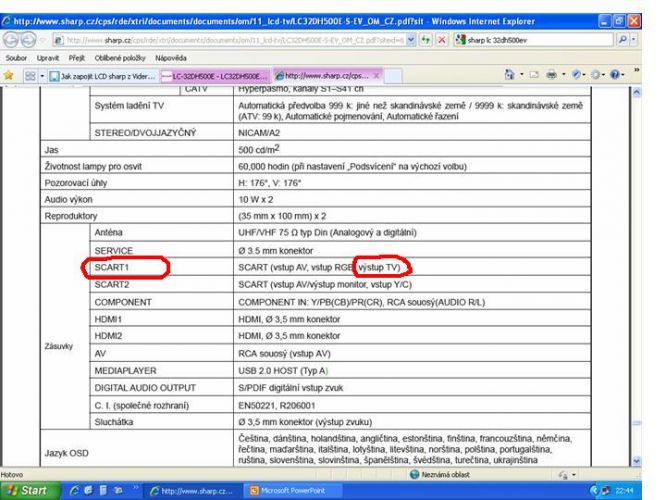Open the tab list dropdown arrow
The image size is (666, 500).
click(42, 76)
